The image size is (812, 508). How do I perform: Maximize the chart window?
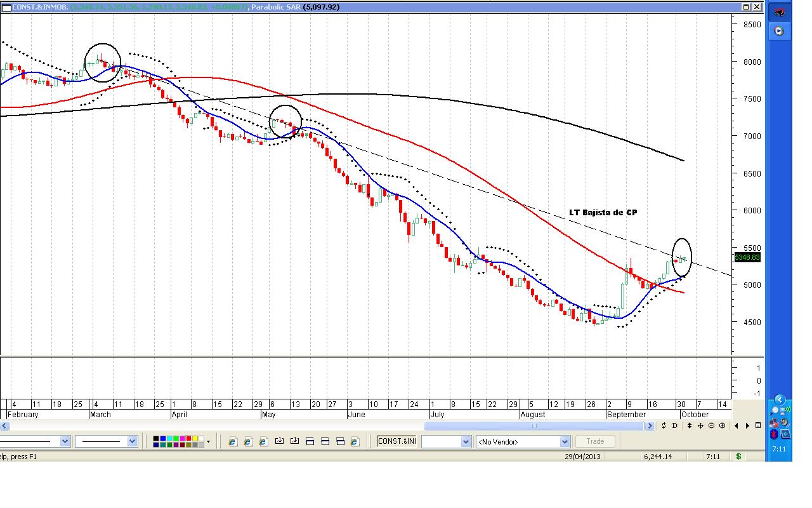point(746,7)
